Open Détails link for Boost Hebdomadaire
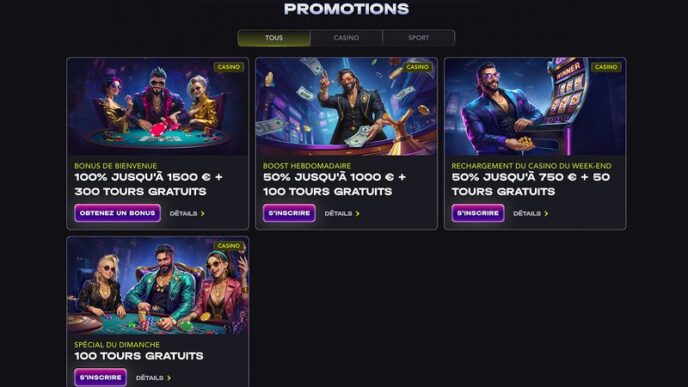The width and height of the screenshot is (688, 387). [342, 214]
